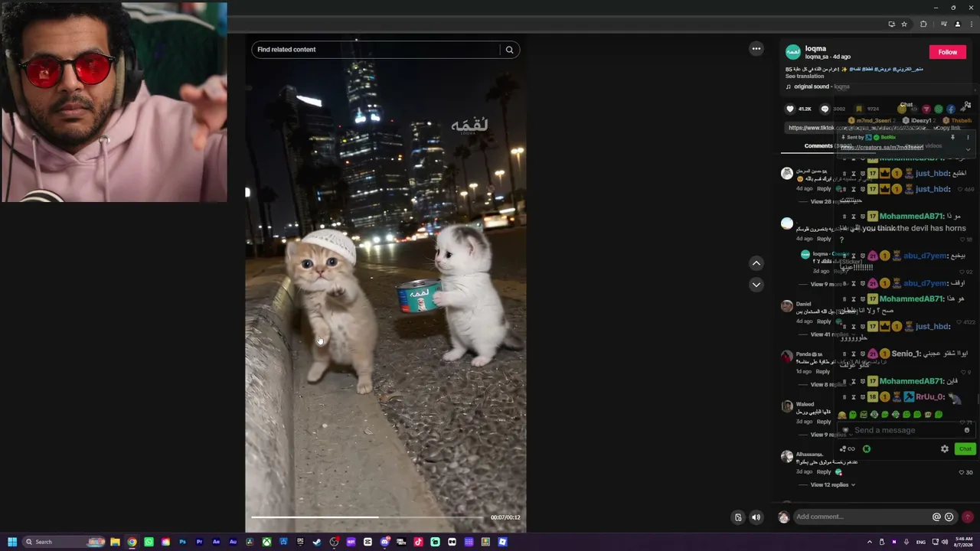Image resolution: width=980 pixels, height=551 pixels.
Task: Launch Photoshop from the taskbar
Action: pos(182,542)
